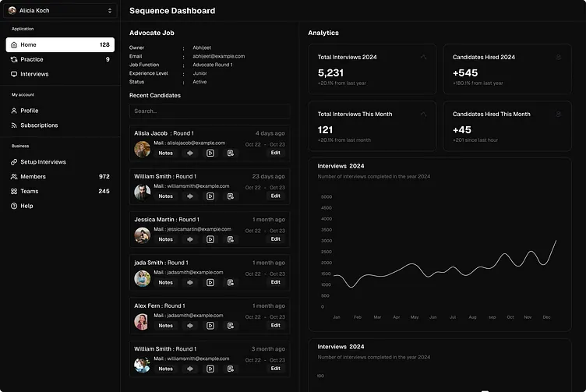This screenshot has width=586, height=392.
Task: Click the trend icon on Total Interviews This Month
Action: (423, 114)
